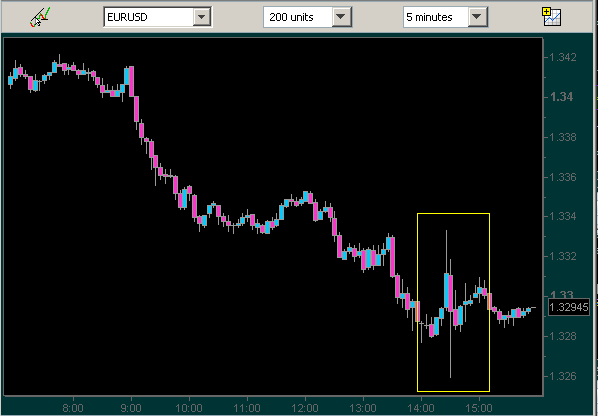This screenshot has height=416, width=598.
Task: Click the 12:00 time axis label
Action: (305, 408)
